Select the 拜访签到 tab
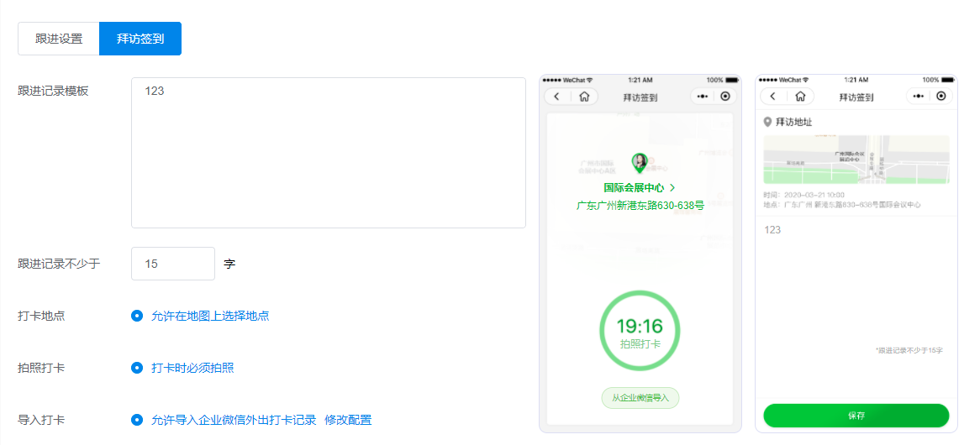This screenshot has width=980, height=445. click(x=140, y=39)
